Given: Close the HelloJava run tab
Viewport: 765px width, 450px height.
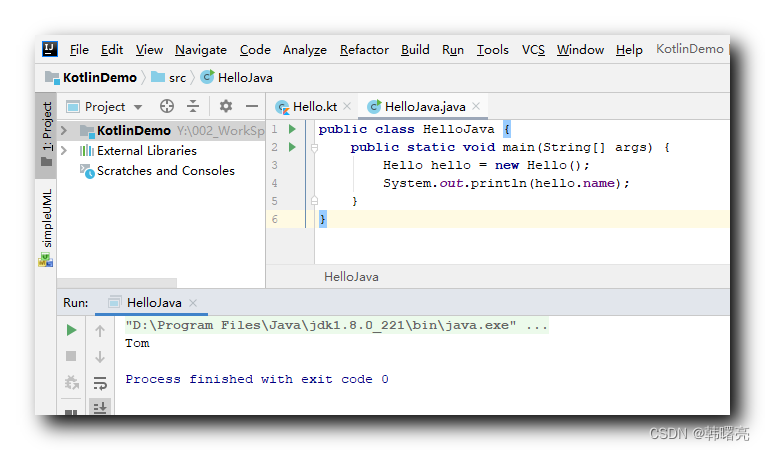Looking at the screenshot, I should [193, 303].
